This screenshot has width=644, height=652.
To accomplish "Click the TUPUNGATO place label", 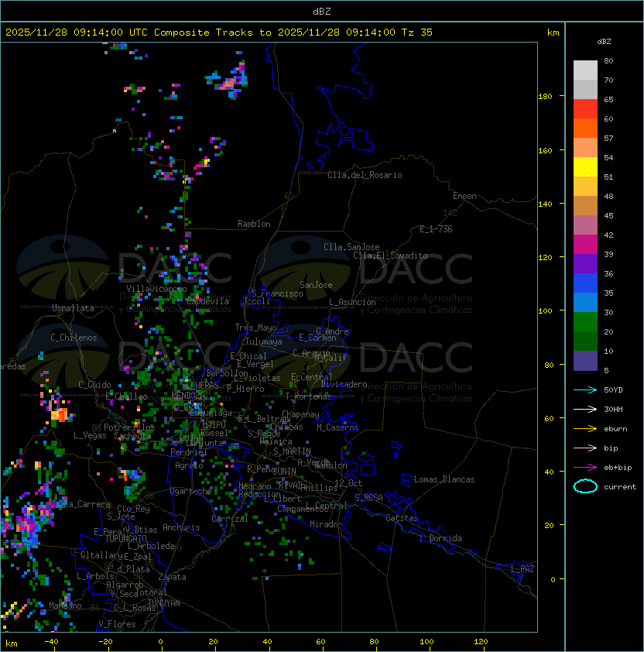I will 126,538.
